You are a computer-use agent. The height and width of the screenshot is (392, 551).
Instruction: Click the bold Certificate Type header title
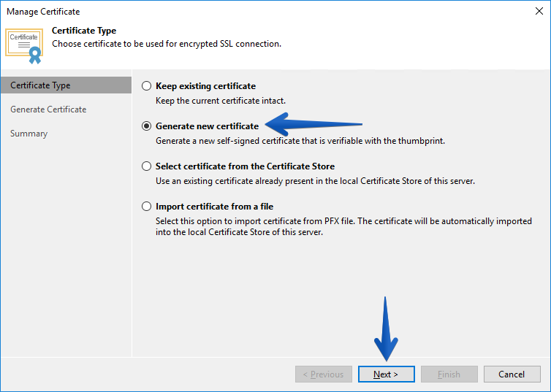click(84, 31)
